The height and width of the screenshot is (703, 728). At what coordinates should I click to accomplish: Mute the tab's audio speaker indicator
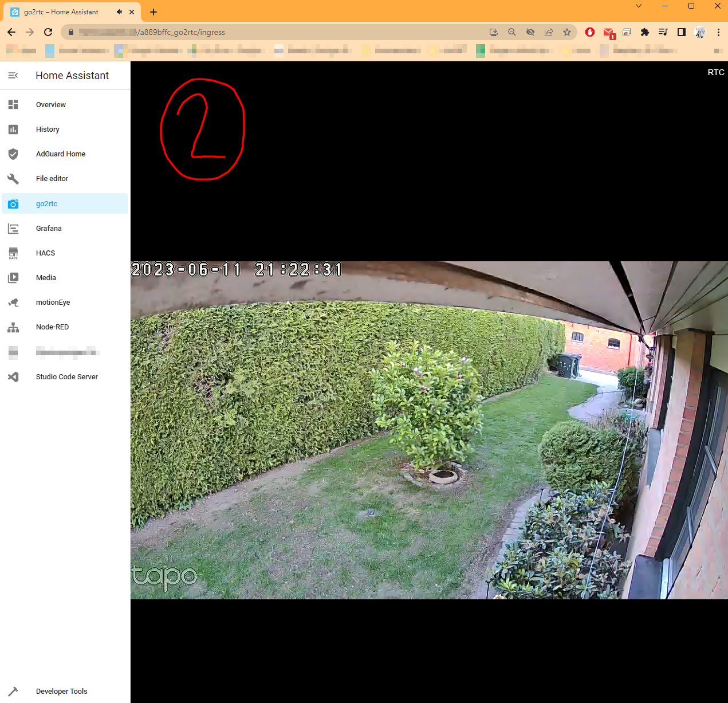[x=119, y=11]
